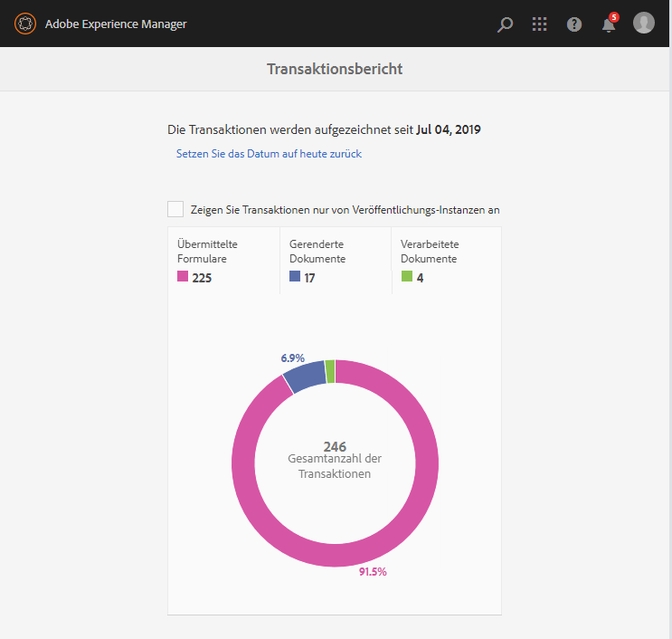Open the search magnifier in header
Screen dimensions: 672x639
[x=505, y=24]
